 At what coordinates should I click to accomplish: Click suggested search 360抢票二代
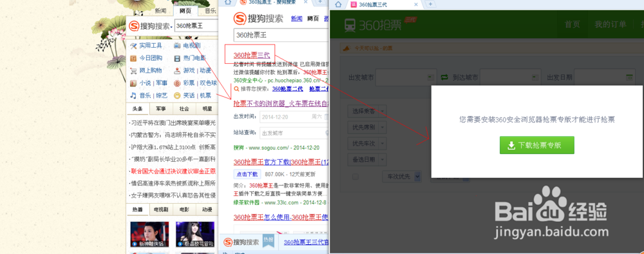point(287,89)
